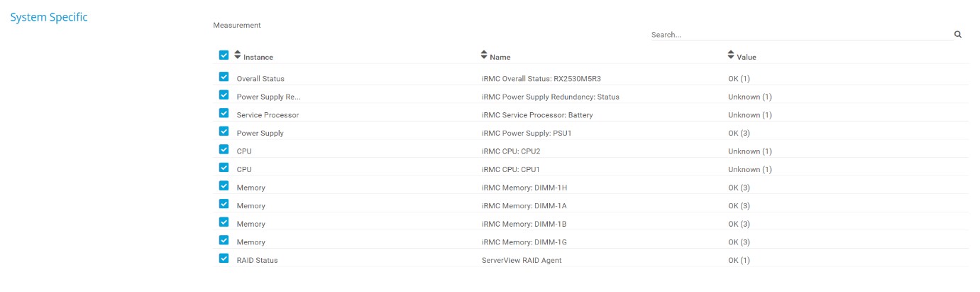Click the Name column header label
This screenshot has width=980, height=292.
500,57
